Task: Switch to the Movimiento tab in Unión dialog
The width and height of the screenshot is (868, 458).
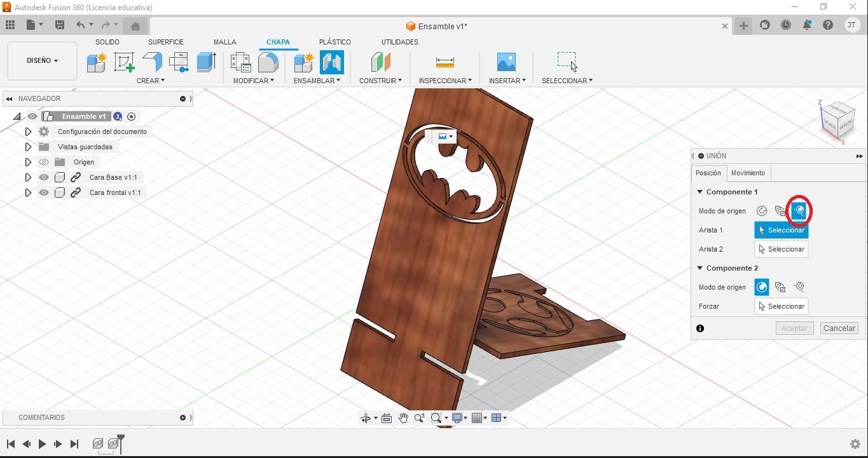Action: pyautogui.click(x=748, y=173)
